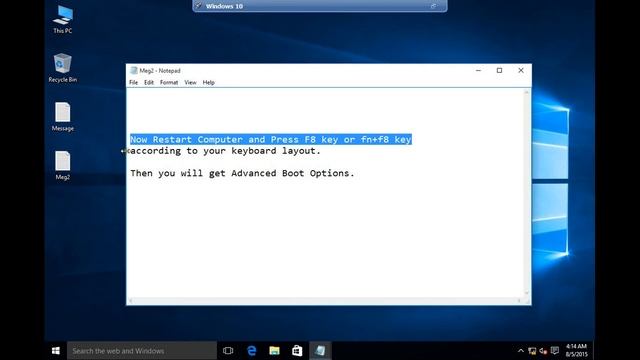Open the volume tray icon
The image size is (640, 360).
tap(543, 351)
